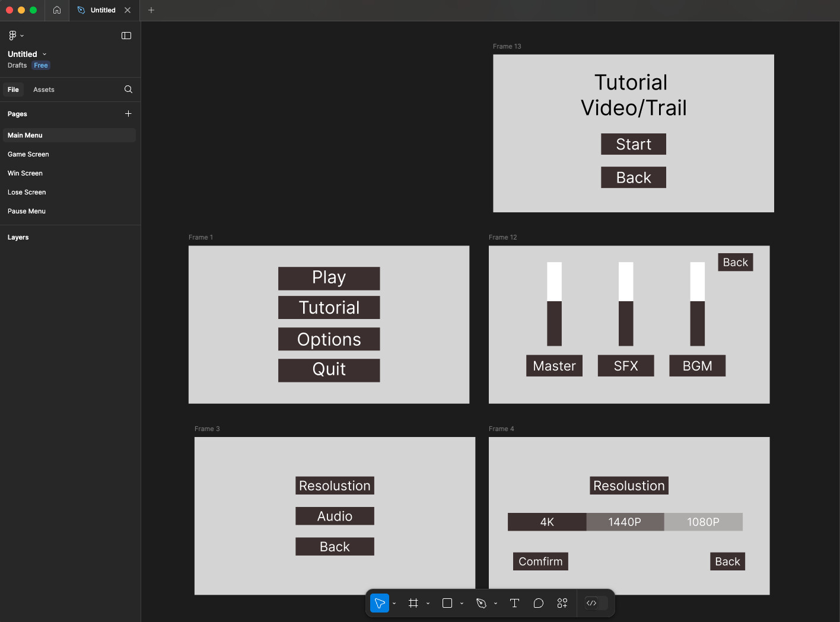
Task: Select the Frame tool
Action: pos(413,603)
